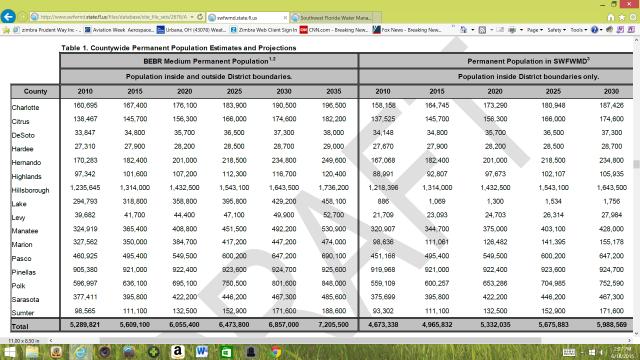The height and width of the screenshot is (360, 640).
Task: Open the Safety menu dropdown
Action: 556,30
